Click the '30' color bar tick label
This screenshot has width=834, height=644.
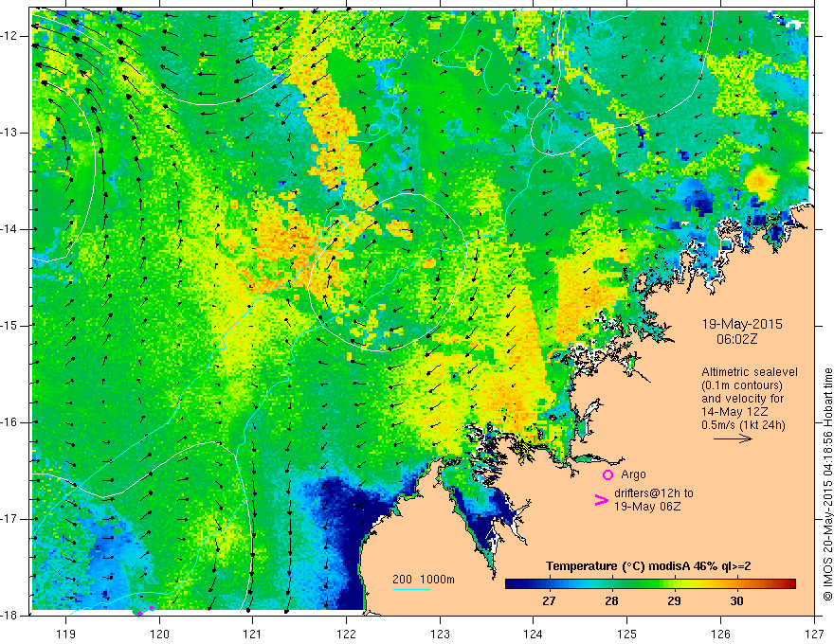point(736,601)
